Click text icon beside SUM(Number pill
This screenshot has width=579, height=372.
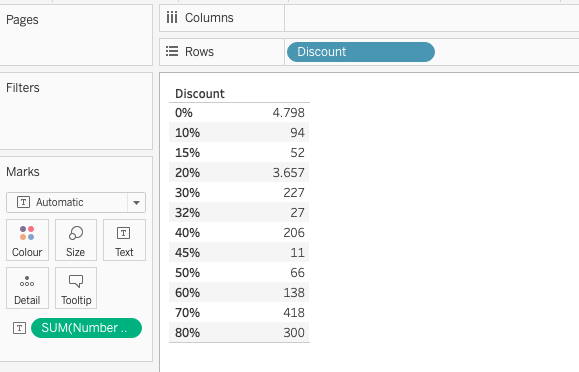click(x=19, y=328)
